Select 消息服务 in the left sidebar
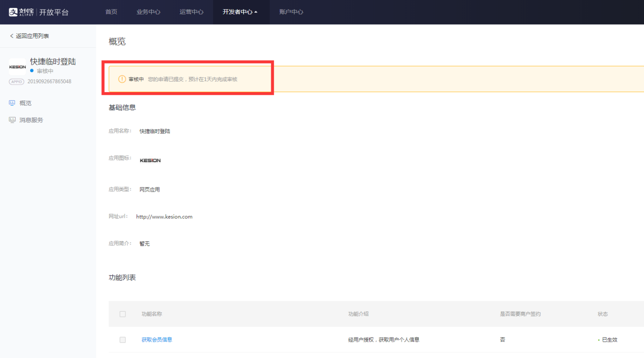 [31, 120]
